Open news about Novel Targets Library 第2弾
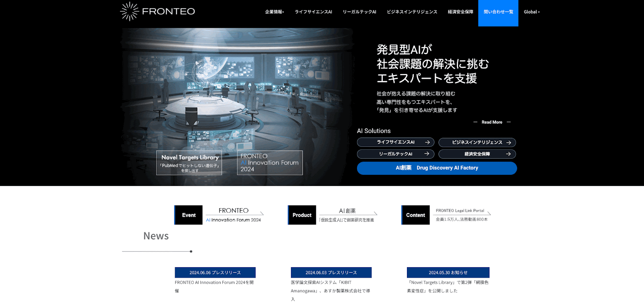The image size is (644, 305). click(448, 287)
